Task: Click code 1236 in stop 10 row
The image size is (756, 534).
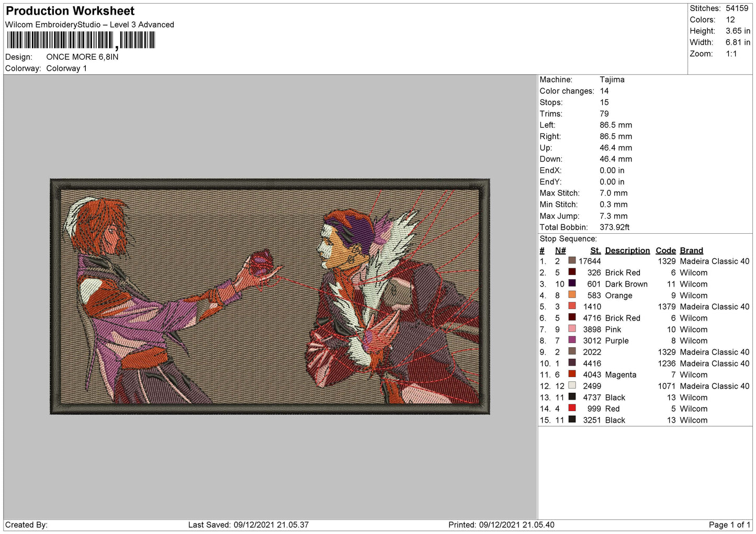Action: [667, 363]
